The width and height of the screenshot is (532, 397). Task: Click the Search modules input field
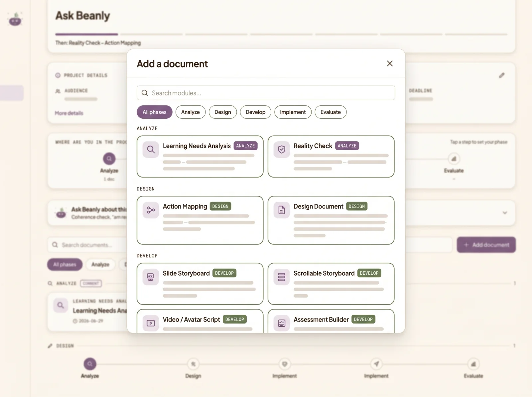[266, 93]
